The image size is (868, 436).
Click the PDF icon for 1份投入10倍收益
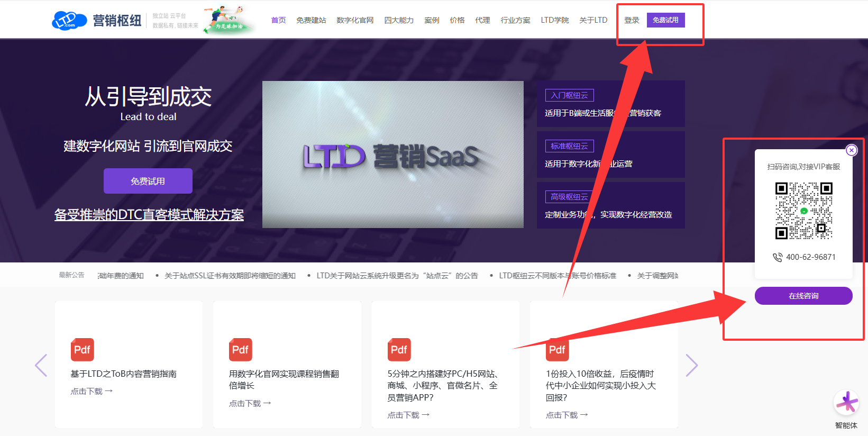tap(558, 350)
